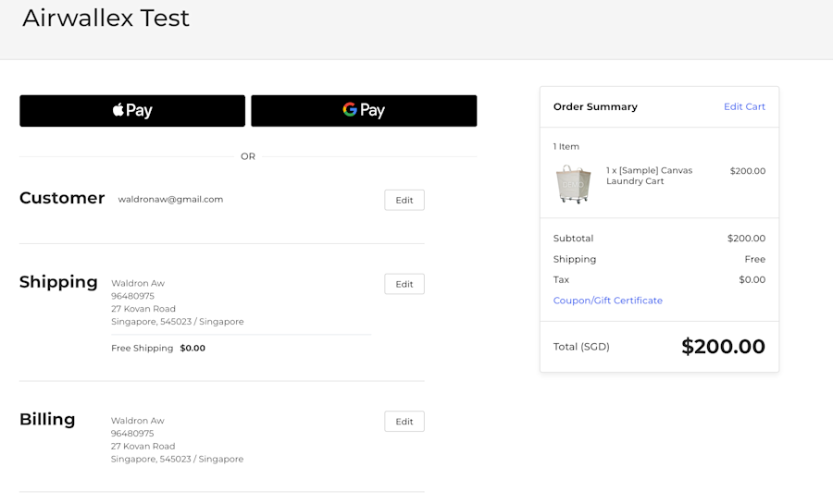Click the shipping name 'Waldron Aw'
Viewport: 833px width, 504px height.
(138, 283)
